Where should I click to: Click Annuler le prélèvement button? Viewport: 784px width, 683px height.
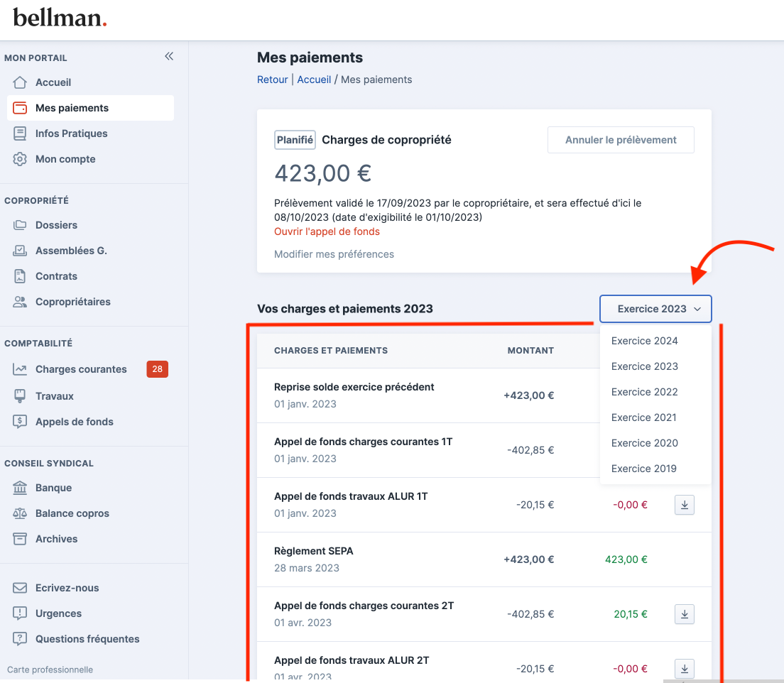pos(621,140)
